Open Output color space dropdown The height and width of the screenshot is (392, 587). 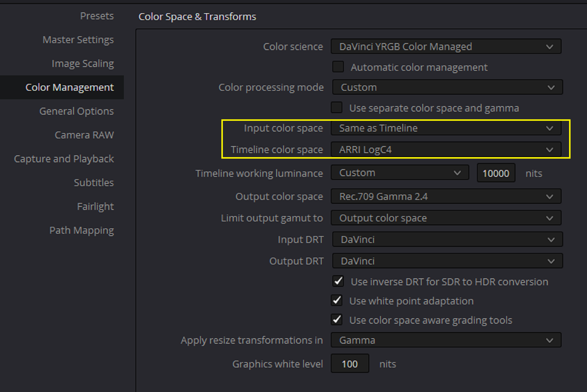coord(446,196)
